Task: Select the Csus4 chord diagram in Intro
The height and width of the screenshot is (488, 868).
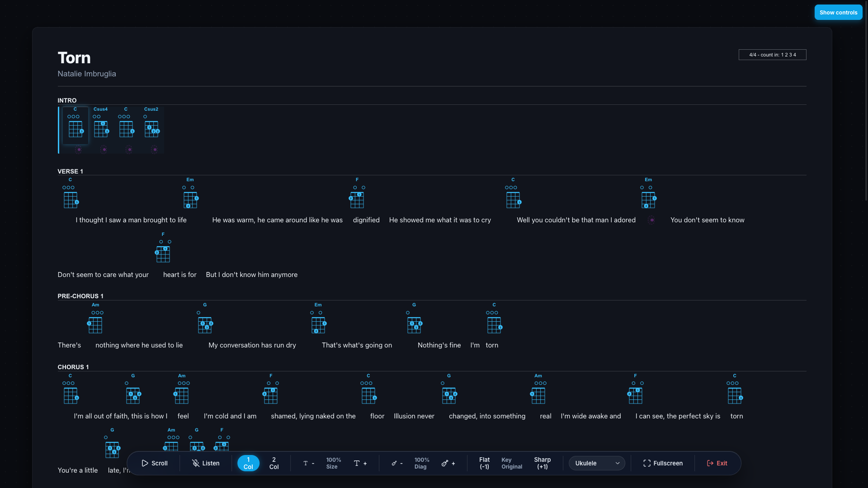Action: (x=101, y=123)
